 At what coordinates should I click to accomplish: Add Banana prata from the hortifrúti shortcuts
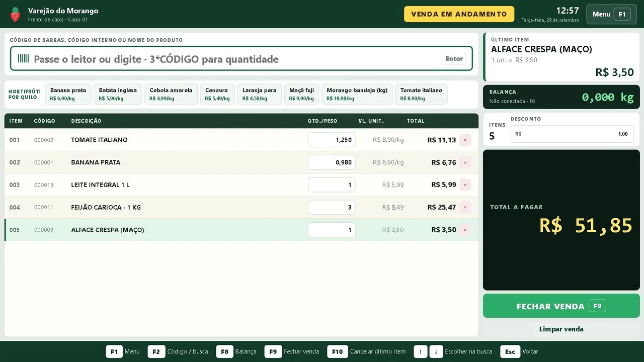pyautogui.click(x=68, y=94)
